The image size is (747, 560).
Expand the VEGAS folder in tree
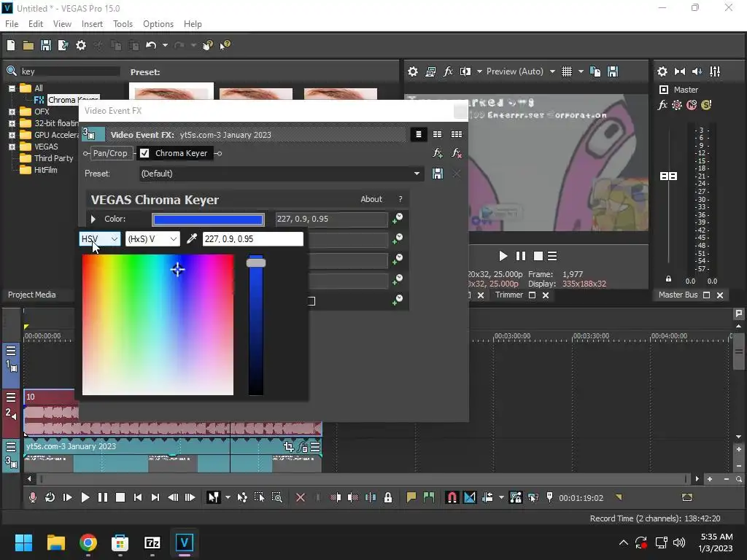pos(12,147)
